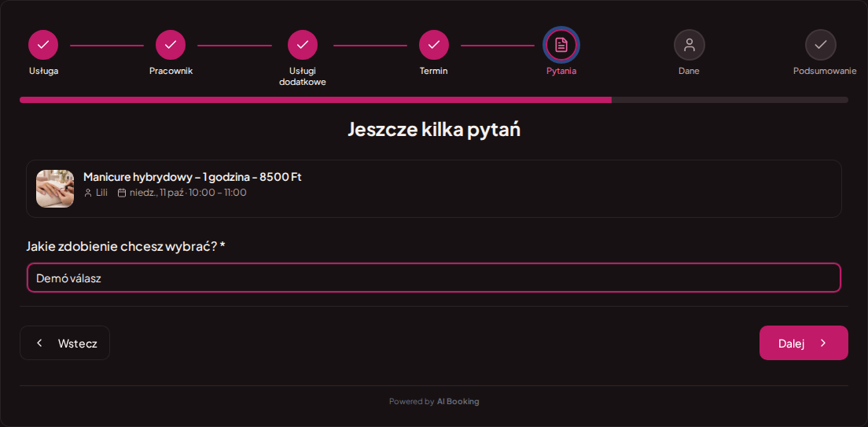Go back with the Wstecz button
Image resolution: width=868 pixels, height=427 pixels.
coord(64,343)
